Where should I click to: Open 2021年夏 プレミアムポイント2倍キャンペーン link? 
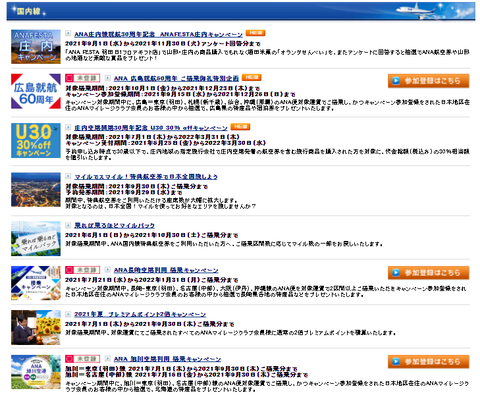coord(140,314)
